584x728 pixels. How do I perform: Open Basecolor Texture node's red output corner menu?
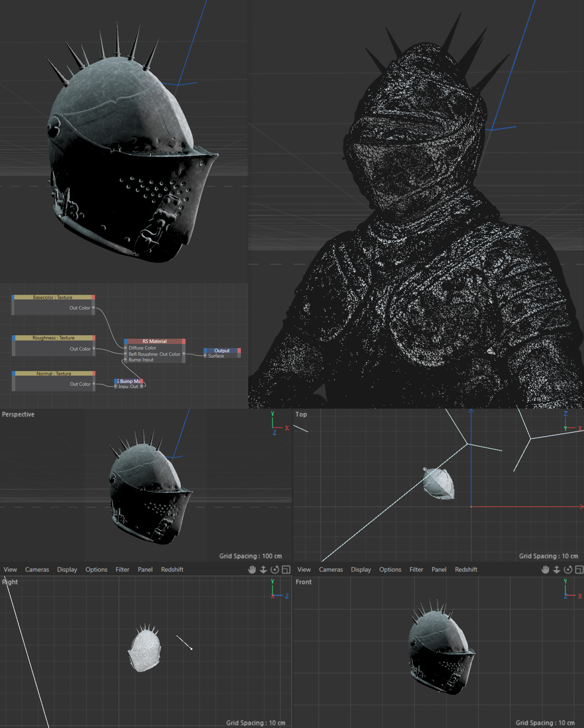coord(93,297)
